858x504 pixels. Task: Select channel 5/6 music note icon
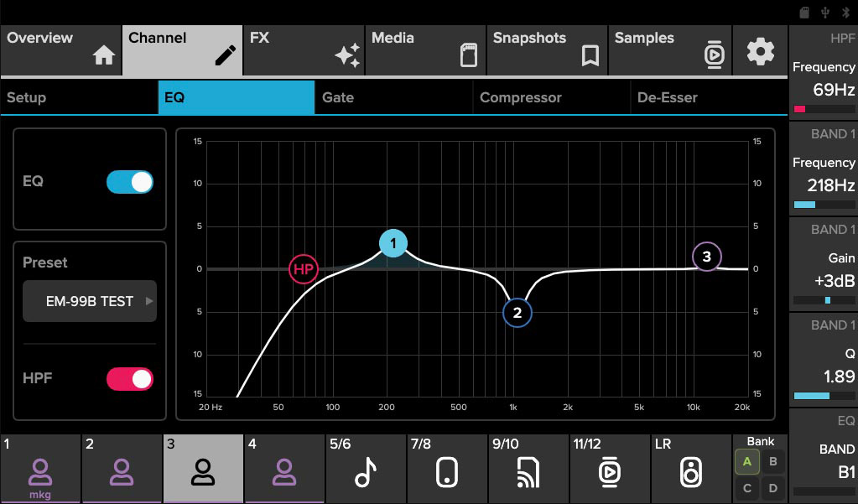(x=365, y=468)
